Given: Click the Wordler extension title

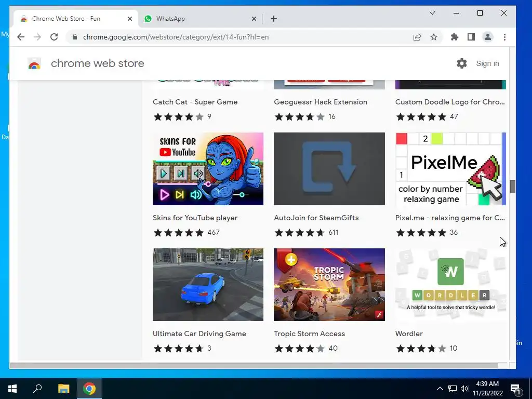Looking at the screenshot, I should click(x=409, y=334).
